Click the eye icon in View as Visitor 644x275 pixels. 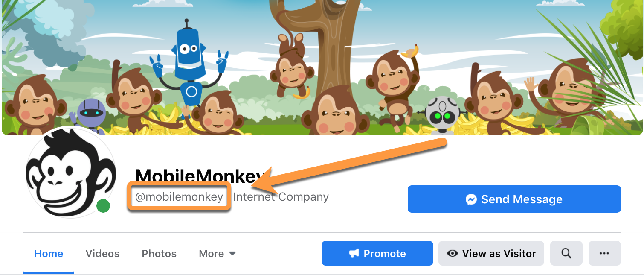(x=452, y=254)
